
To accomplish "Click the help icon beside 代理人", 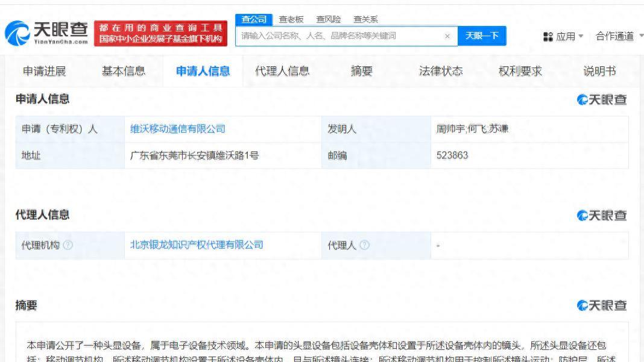I will pyautogui.click(x=364, y=245).
